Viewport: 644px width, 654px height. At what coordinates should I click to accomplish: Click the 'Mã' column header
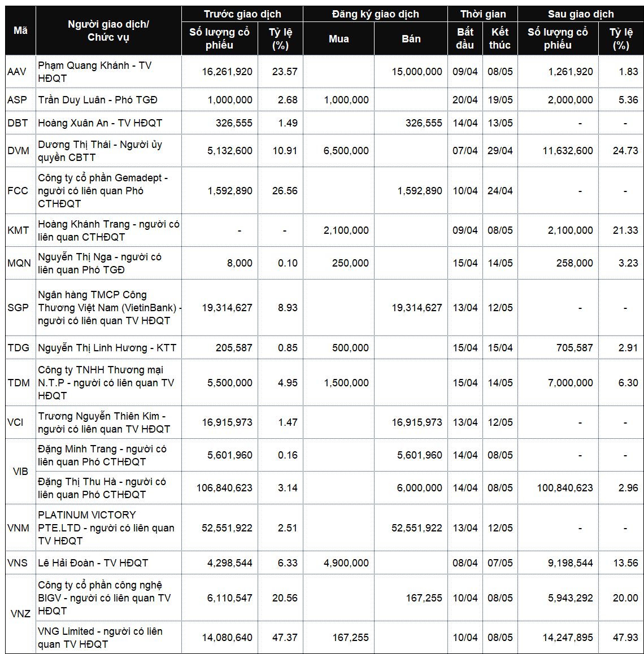[20, 30]
